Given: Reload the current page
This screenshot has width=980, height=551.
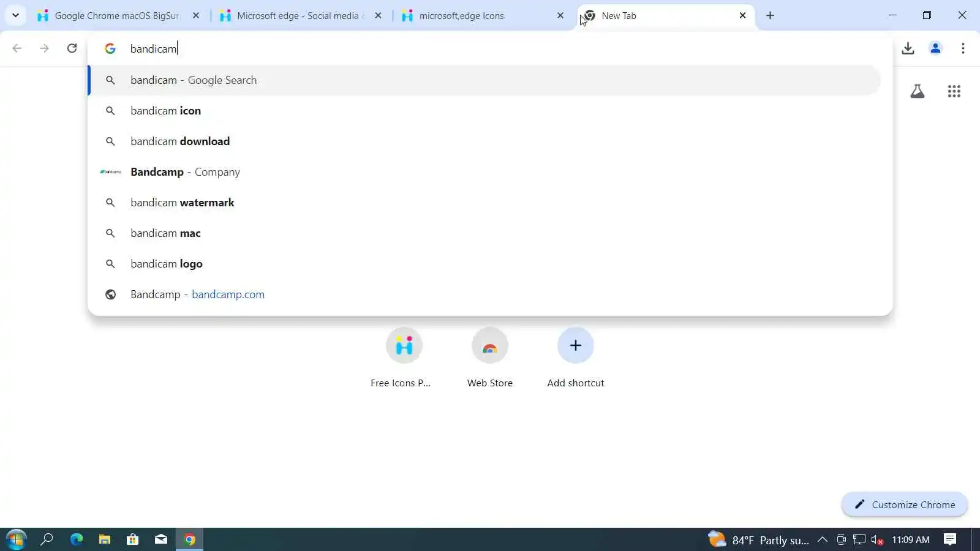Looking at the screenshot, I should [72, 48].
